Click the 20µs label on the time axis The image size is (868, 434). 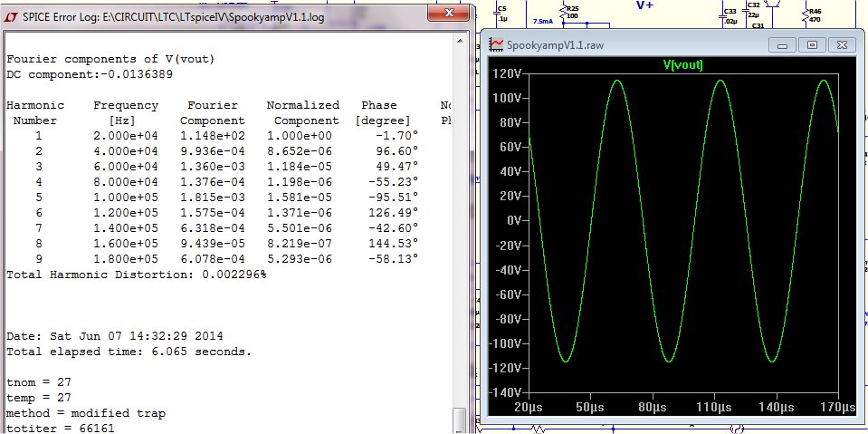(x=528, y=409)
